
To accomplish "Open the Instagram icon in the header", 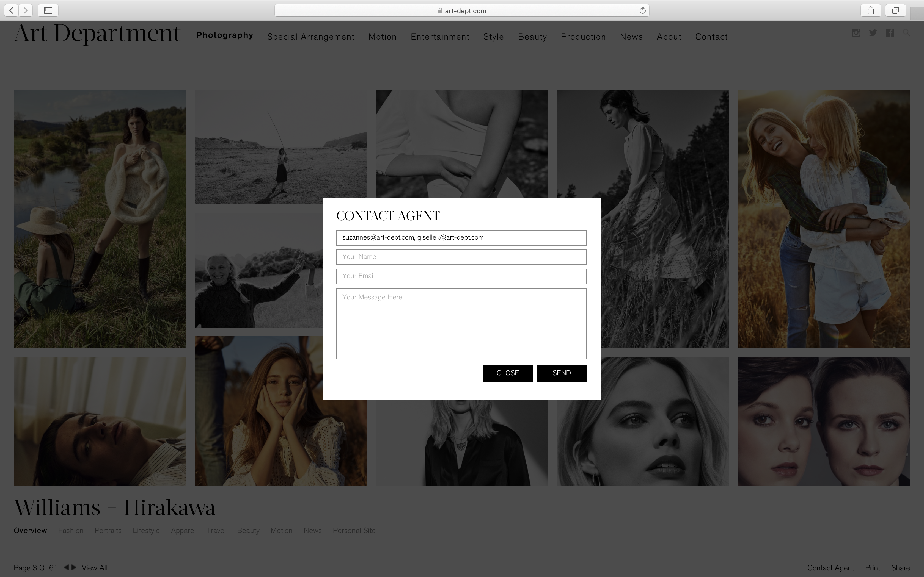I will [856, 33].
